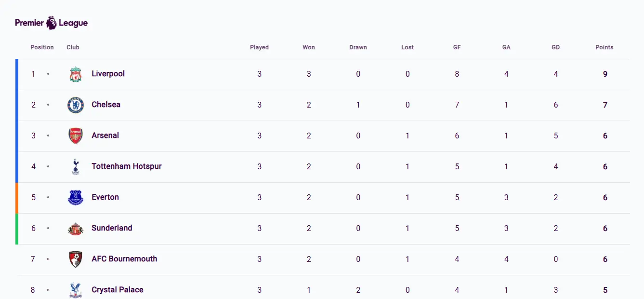
Task: Click the Premier League lion logo
Action: (x=52, y=22)
